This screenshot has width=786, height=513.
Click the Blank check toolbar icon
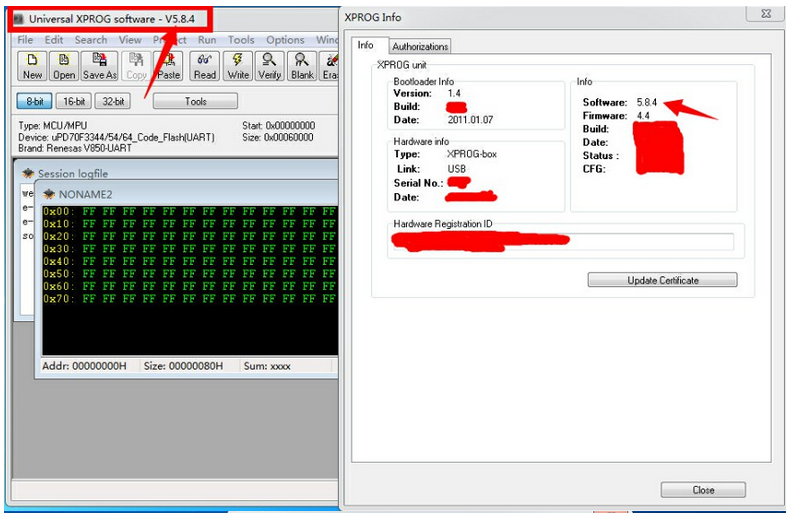point(302,66)
